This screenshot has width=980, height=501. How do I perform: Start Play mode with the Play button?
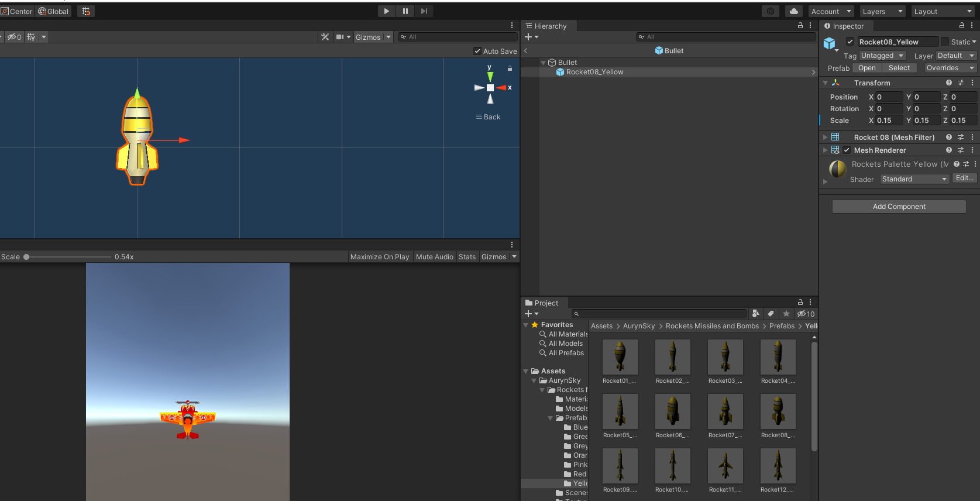[387, 11]
